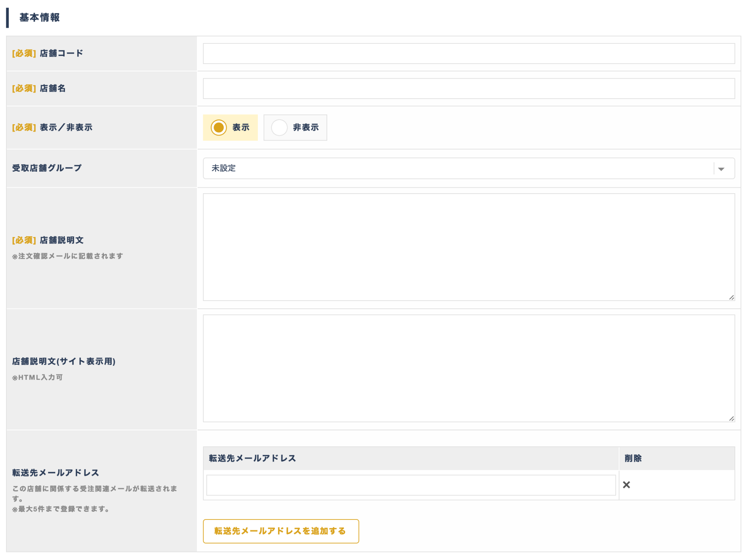This screenshot has height=560, width=748.
Task: Grab resize handle of 店舗説明文 textarea
Action: coord(731,297)
